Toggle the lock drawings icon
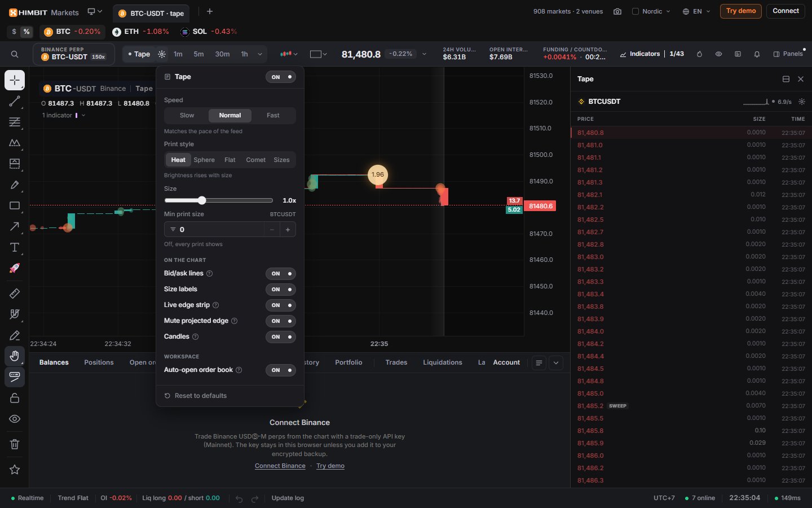Viewport: 812px width, 508px height. (15, 398)
